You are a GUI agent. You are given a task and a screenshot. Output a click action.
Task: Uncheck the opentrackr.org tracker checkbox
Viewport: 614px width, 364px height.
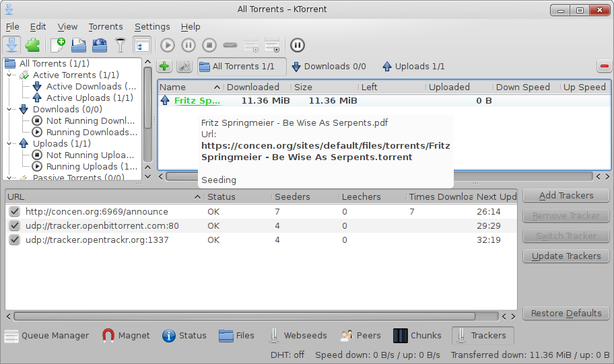pos(15,240)
